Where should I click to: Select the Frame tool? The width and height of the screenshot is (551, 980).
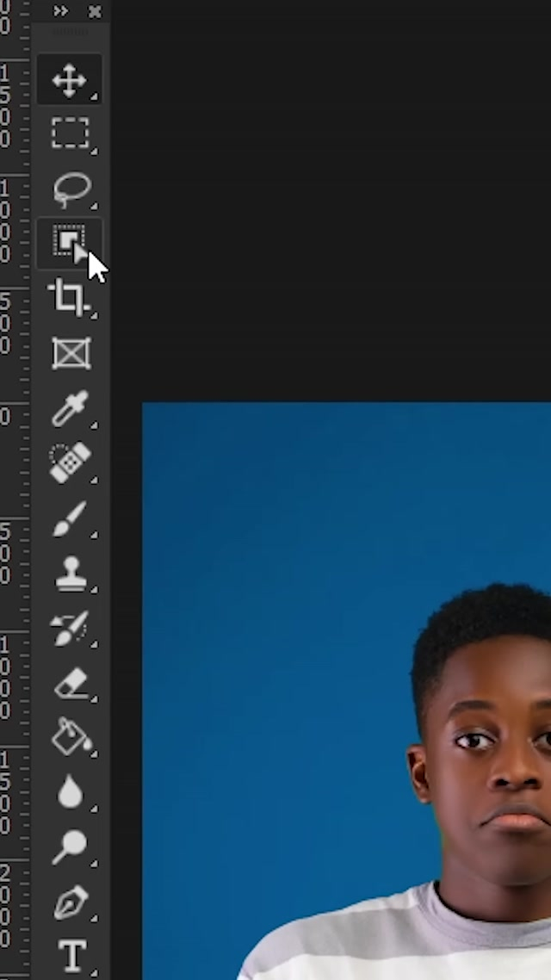point(70,353)
